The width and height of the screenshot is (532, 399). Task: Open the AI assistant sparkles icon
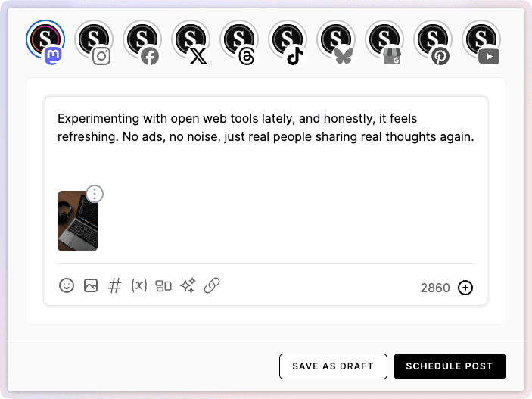(x=188, y=285)
